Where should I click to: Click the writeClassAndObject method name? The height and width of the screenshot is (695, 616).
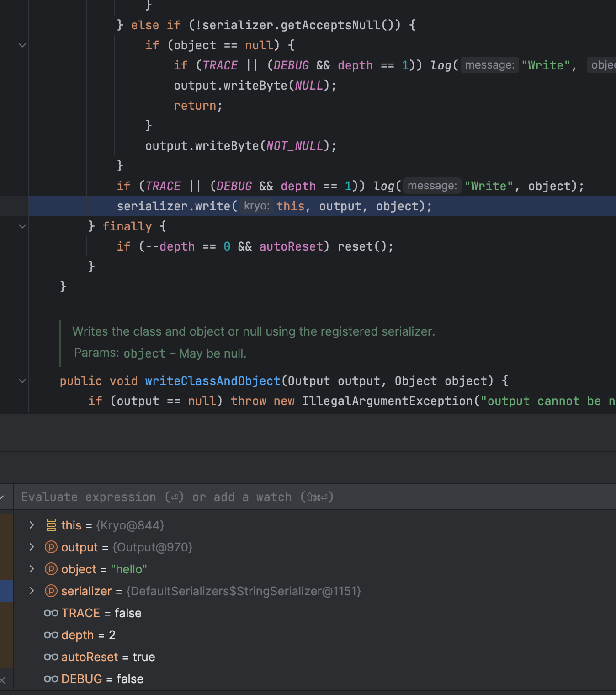pyautogui.click(x=212, y=381)
